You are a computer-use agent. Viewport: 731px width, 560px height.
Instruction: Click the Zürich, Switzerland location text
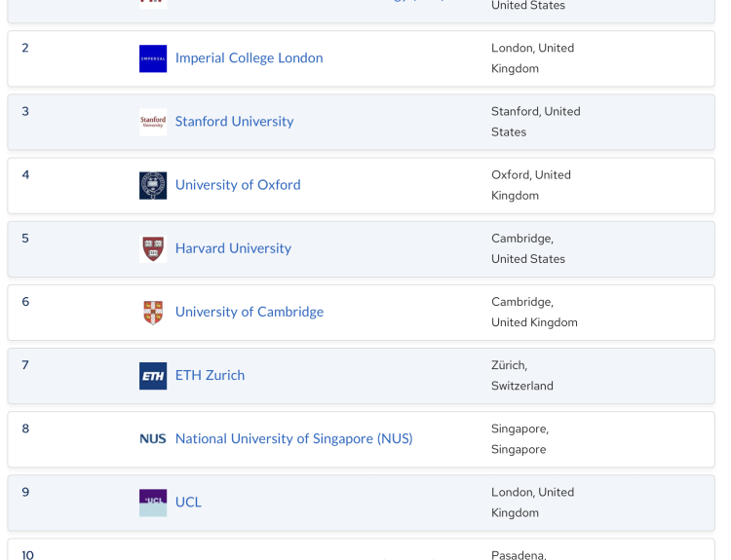pos(522,376)
